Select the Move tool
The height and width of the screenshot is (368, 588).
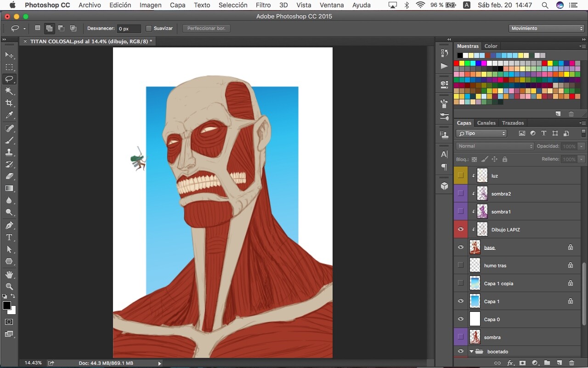tap(9, 55)
